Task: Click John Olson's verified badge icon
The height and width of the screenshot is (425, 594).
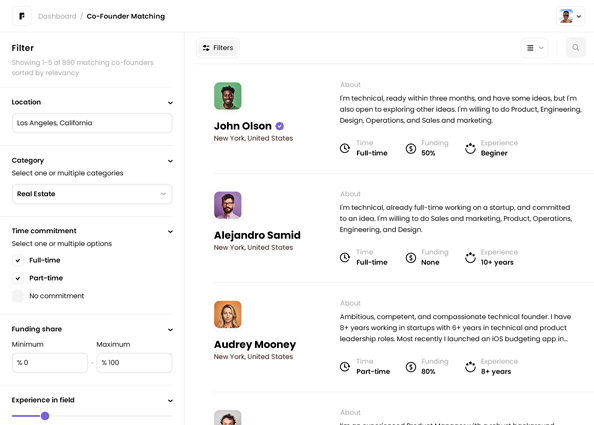Action: pos(280,126)
